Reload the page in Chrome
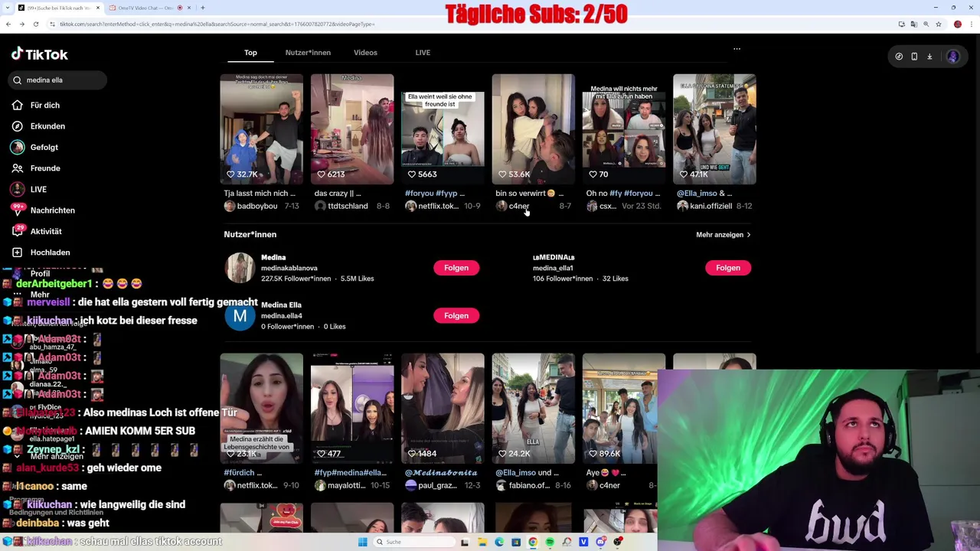Viewport: 980px width, 551px height. 36,24
